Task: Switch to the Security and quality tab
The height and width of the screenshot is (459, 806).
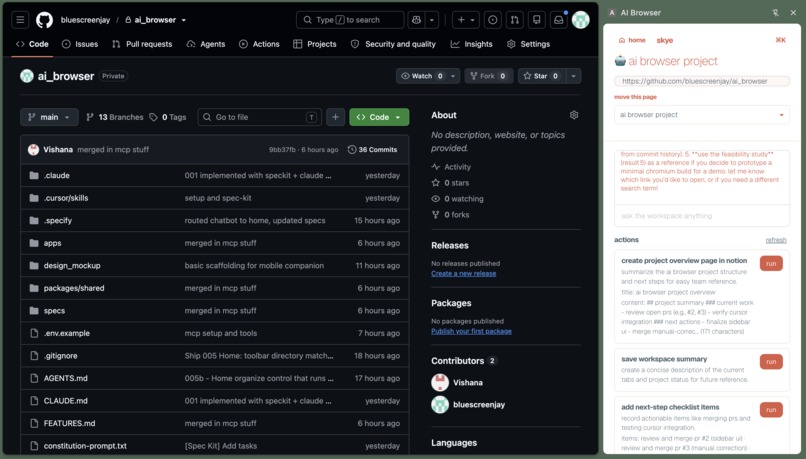Action: (x=393, y=44)
